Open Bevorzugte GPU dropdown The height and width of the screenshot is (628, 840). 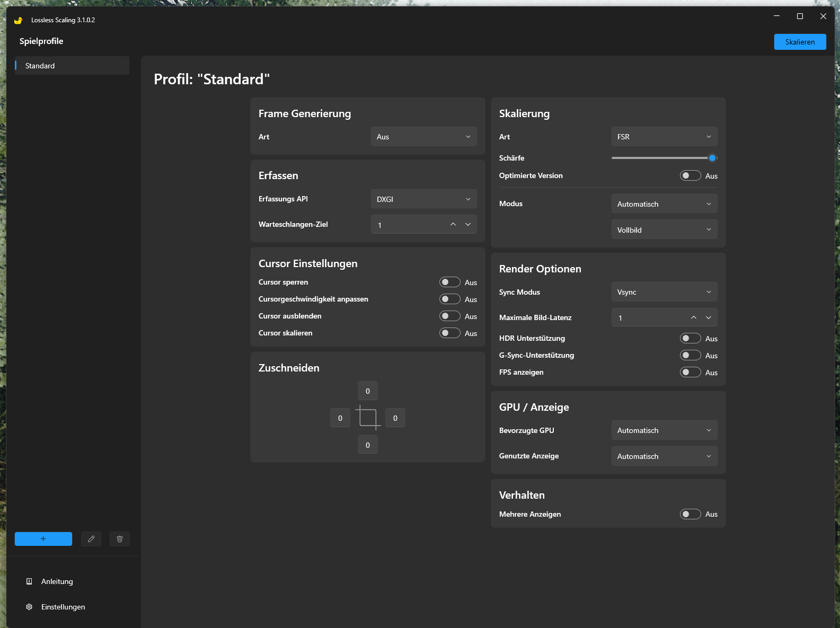(x=665, y=430)
